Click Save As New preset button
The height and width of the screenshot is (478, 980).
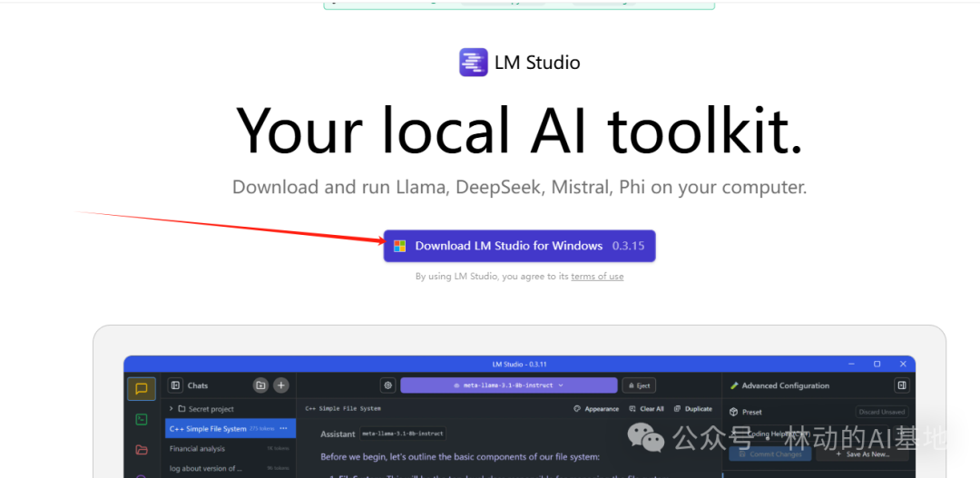point(863,454)
